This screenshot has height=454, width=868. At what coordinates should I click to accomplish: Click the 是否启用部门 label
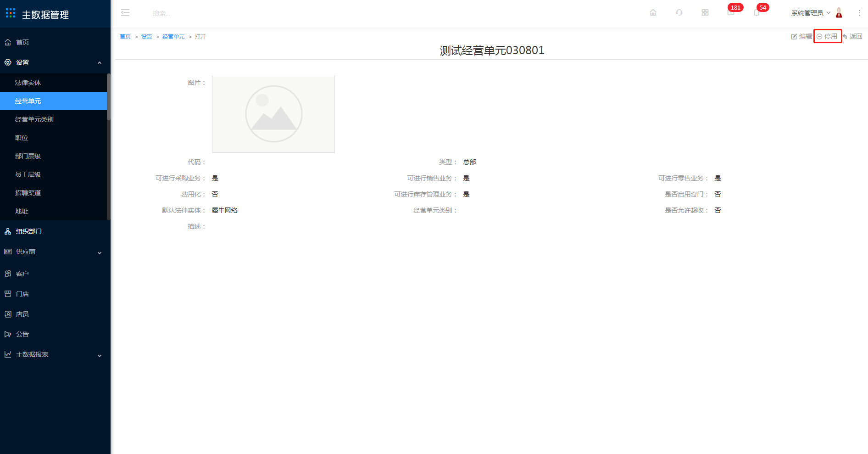click(x=686, y=194)
